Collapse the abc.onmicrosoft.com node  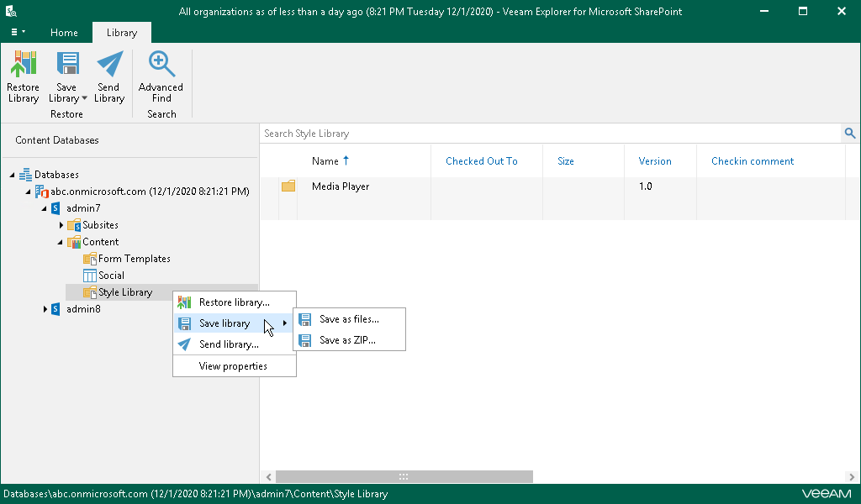[x=28, y=192]
